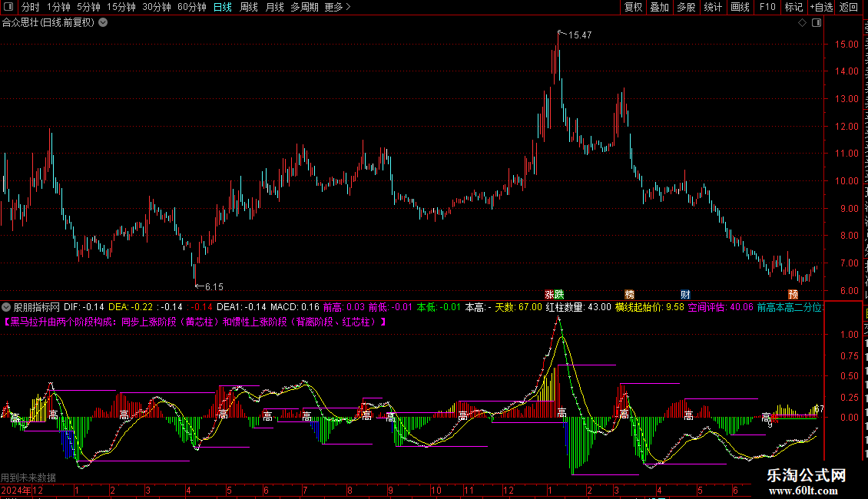Click the 6.15 low price label
Image resolution: width=868 pixels, height=499 pixels.
[214, 286]
